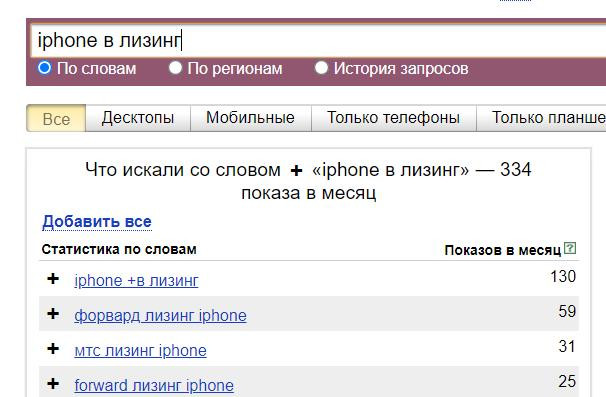
Task: Click the 'Добавить все' link
Action: coord(97,222)
